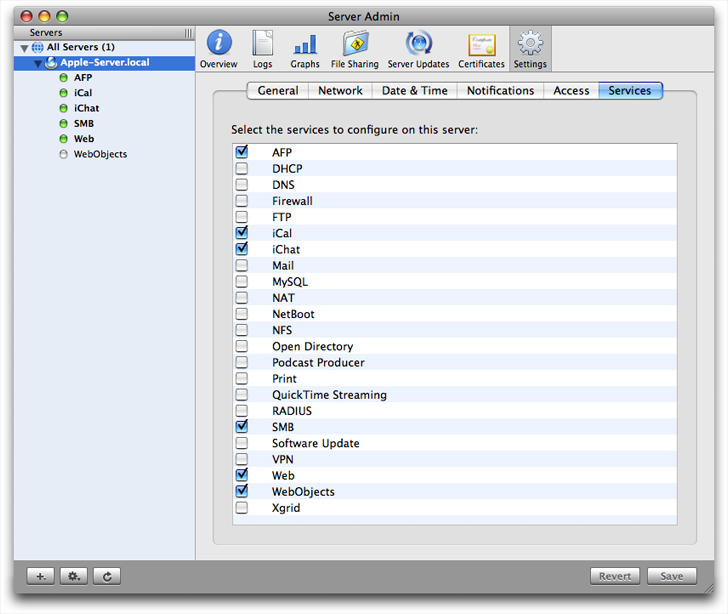Click the Revert button
The width and height of the screenshot is (728, 614).
[615, 576]
